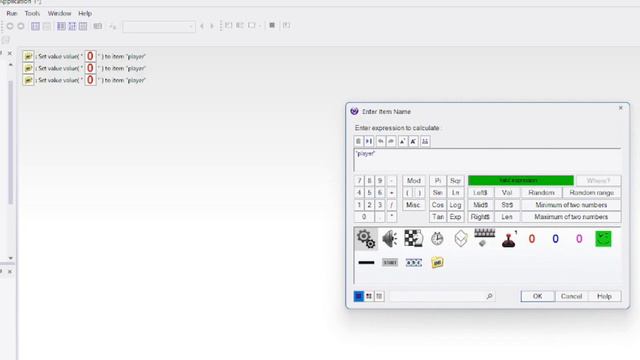Click the step-forward icon in expression toolbar
Image resolution: width=640 pixels, height=360 pixels.
point(369,141)
